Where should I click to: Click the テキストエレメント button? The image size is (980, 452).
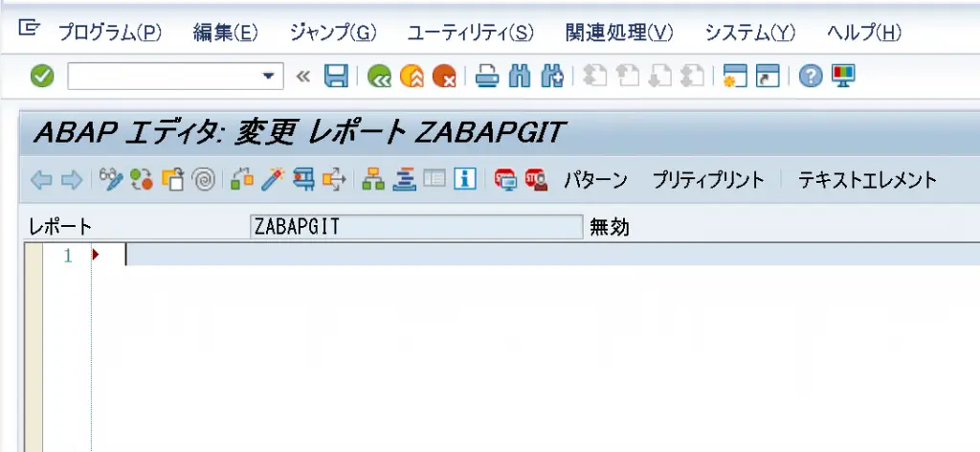click(867, 181)
